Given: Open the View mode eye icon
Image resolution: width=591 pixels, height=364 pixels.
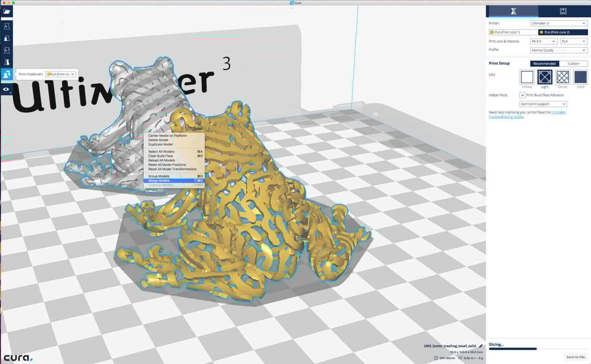Looking at the screenshot, I should (7, 90).
